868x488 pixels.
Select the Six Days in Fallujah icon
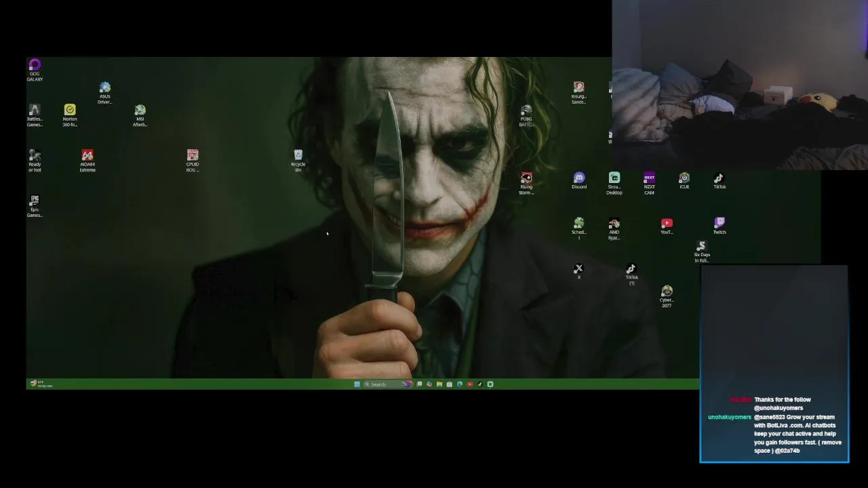pyautogui.click(x=701, y=251)
